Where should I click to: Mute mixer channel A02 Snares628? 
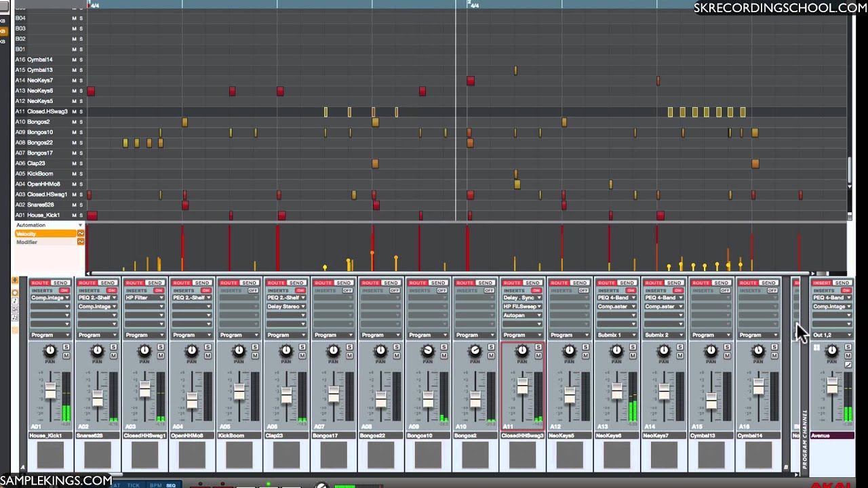pos(114,356)
